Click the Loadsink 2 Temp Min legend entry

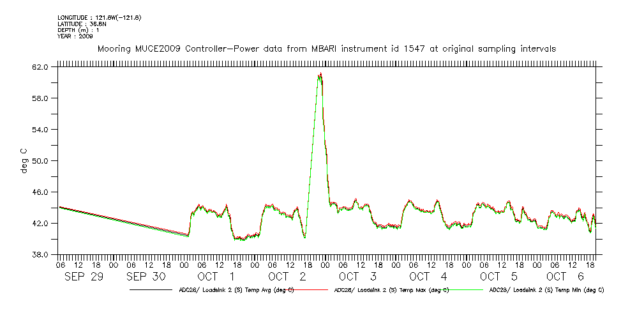[x=546, y=290]
